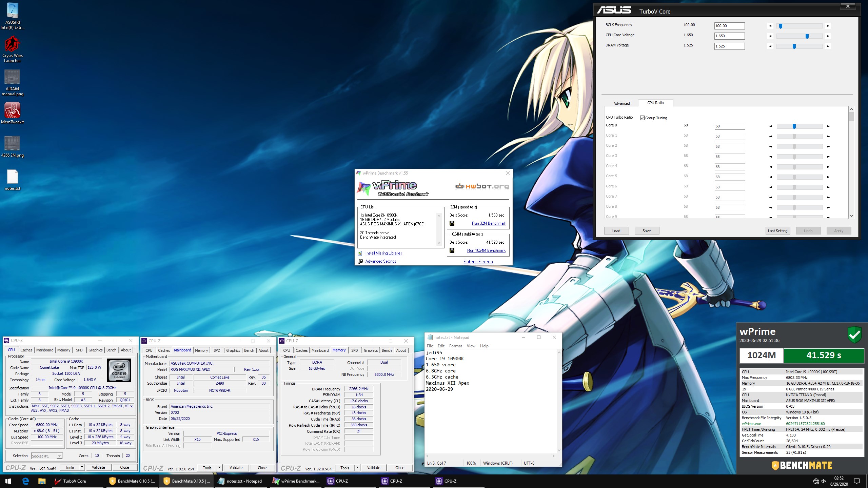
Task: Click Validate in first CPU-Z window
Action: [x=98, y=467]
